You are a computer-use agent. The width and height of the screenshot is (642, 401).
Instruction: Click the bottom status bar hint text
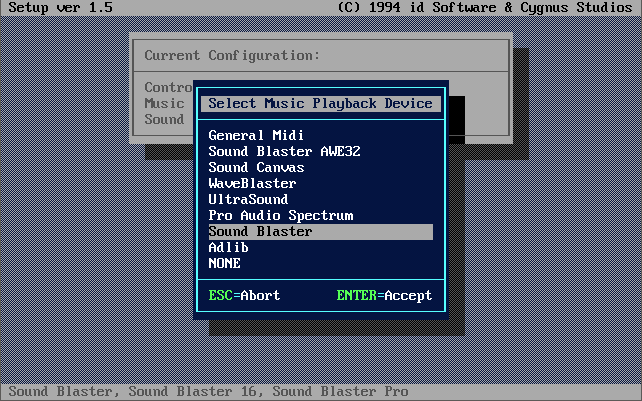click(x=208, y=392)
